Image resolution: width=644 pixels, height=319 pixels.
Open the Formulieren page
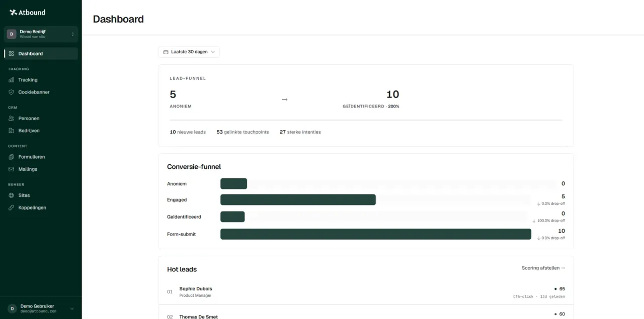click(x=41, y=157)
